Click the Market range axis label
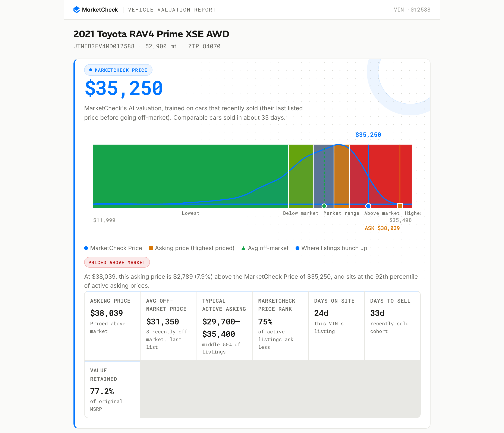Screen dimensions: 504x433 [341, 213]
